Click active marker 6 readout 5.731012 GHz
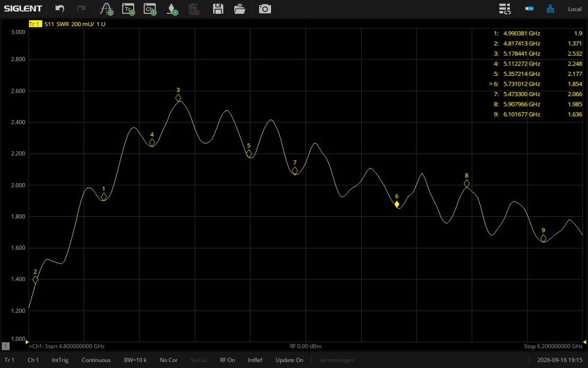 (x=521, y=84)
